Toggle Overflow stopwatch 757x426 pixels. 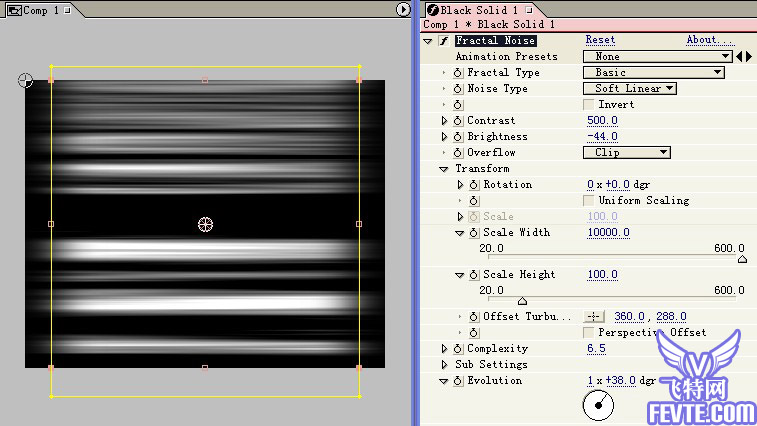(x=458, y=153)
